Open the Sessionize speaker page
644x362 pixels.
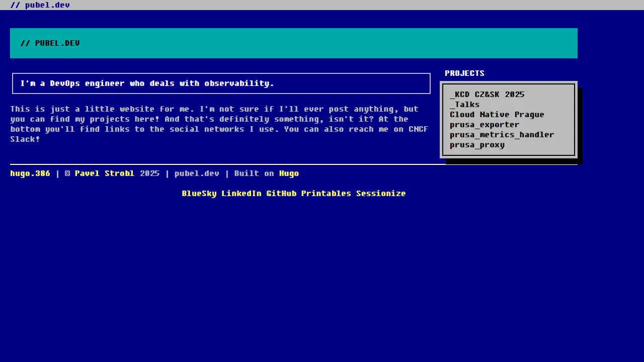[381, 194]
